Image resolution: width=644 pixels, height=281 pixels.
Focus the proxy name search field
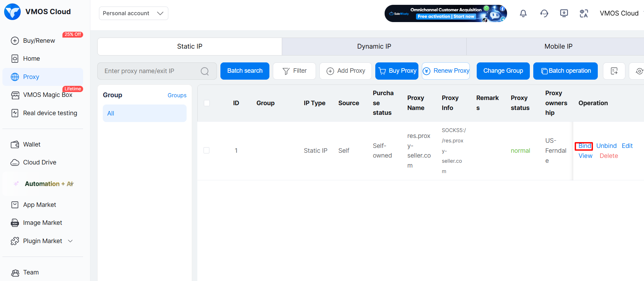(157, 71)
